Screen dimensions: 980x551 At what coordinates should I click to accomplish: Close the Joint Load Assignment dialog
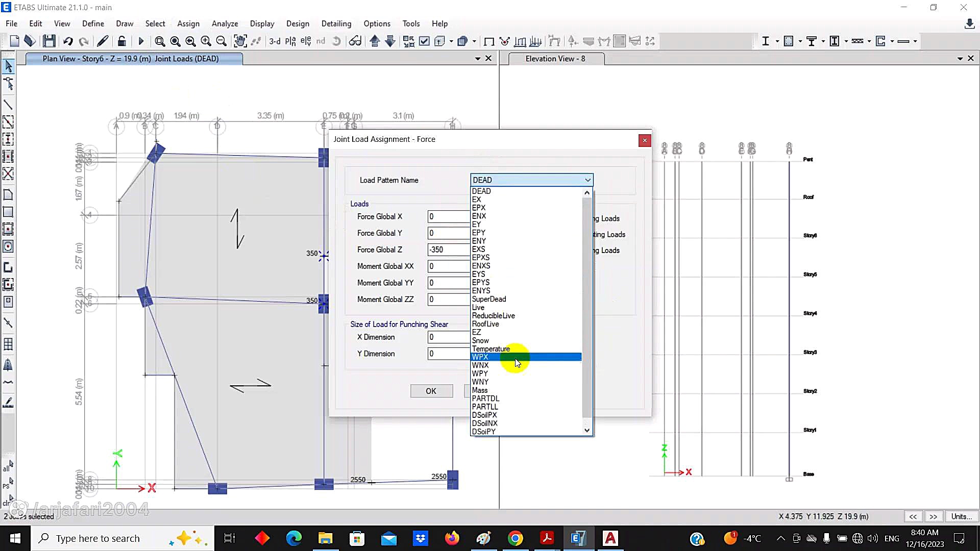[x=645, y=140]
